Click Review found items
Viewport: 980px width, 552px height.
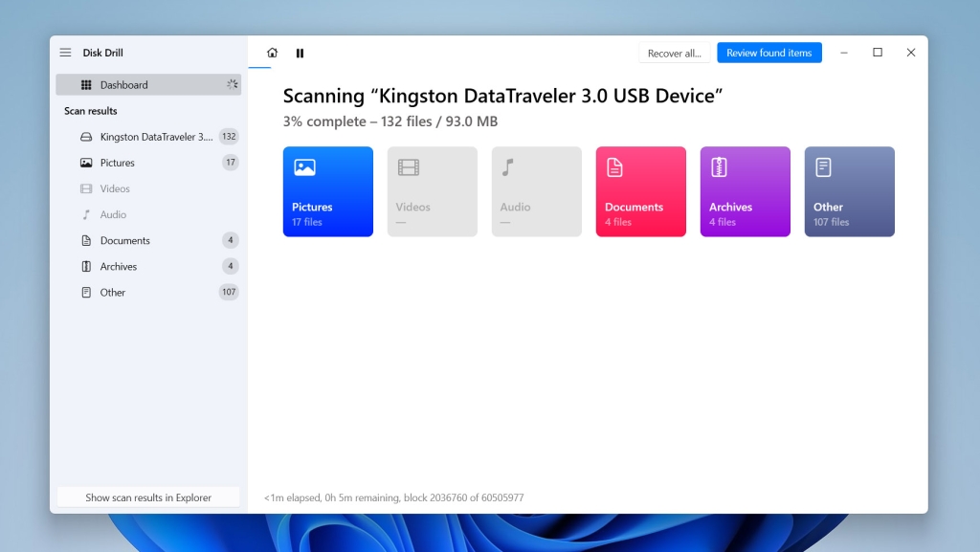[768, 53]
